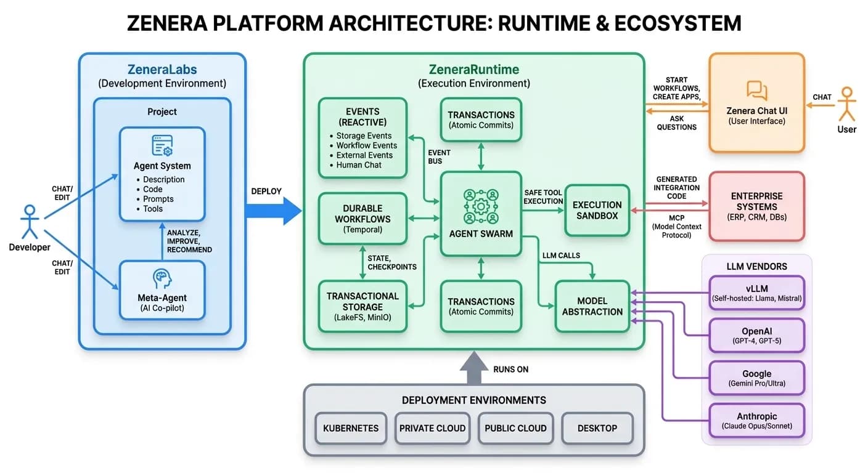
Task: Click the 'RUNS ON' label
Action: (x=511, y=370)
